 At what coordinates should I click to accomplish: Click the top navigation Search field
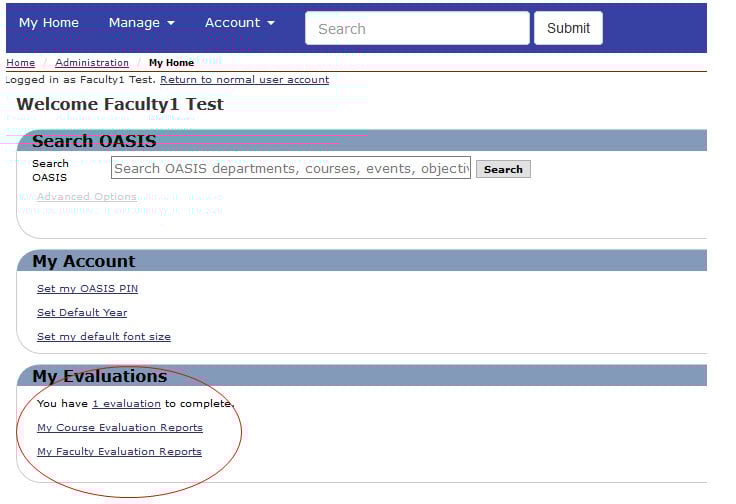pyautogui.click(x=416, y=28)
